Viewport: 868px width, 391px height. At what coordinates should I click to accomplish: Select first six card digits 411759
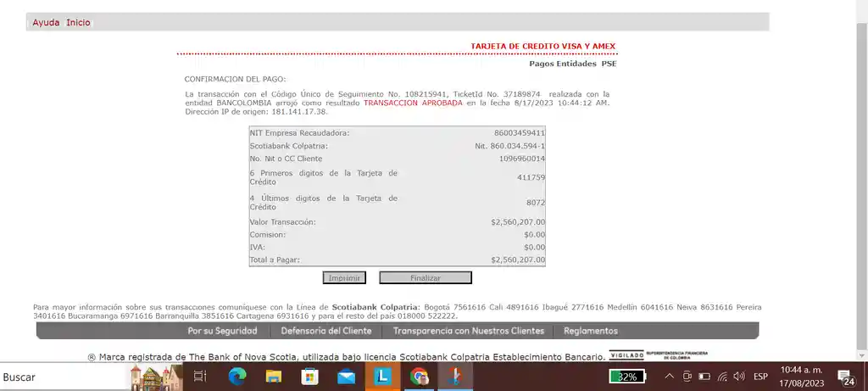[x=531, y=178]
